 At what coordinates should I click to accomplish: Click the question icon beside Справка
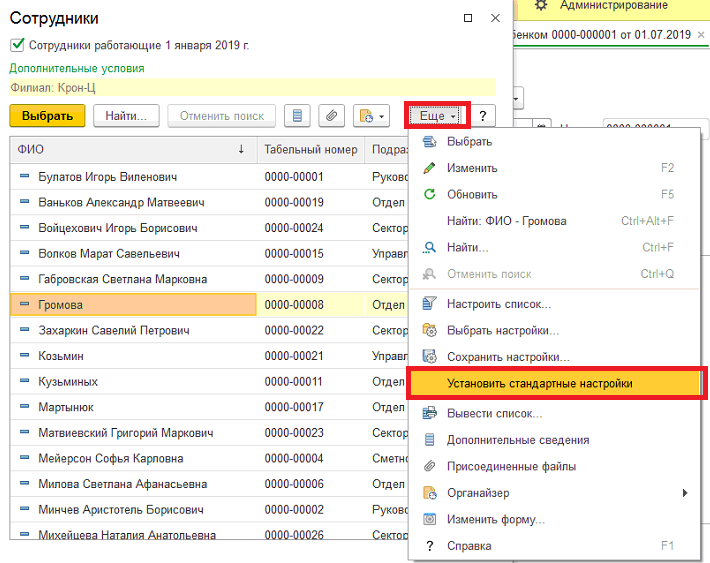click(429, 546)
